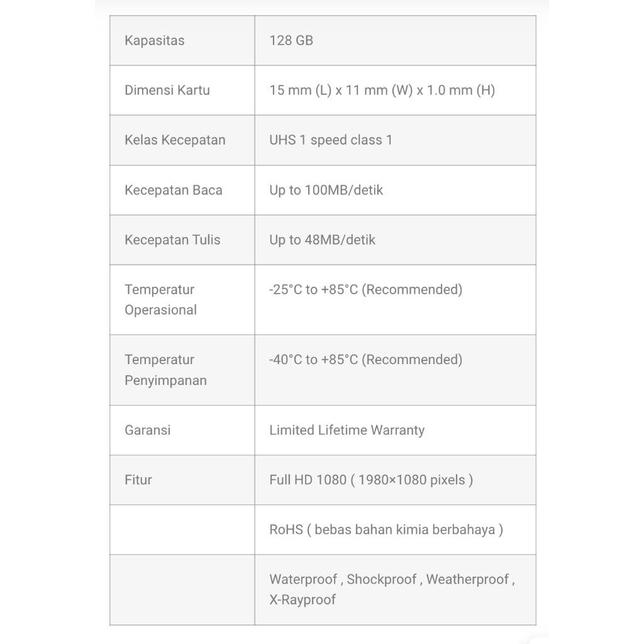Click the Fitur label cell
644x644 pixels.
pos(138,480)
